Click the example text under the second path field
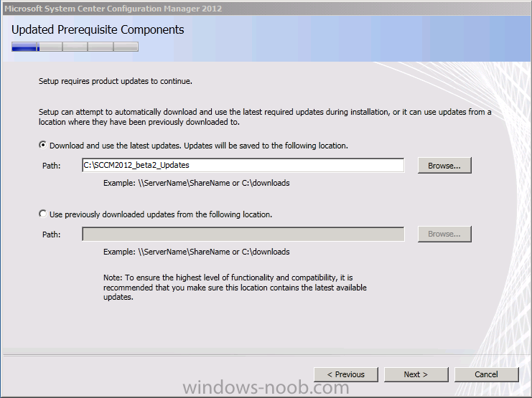The image size is (532, 398). coord(197,252)
